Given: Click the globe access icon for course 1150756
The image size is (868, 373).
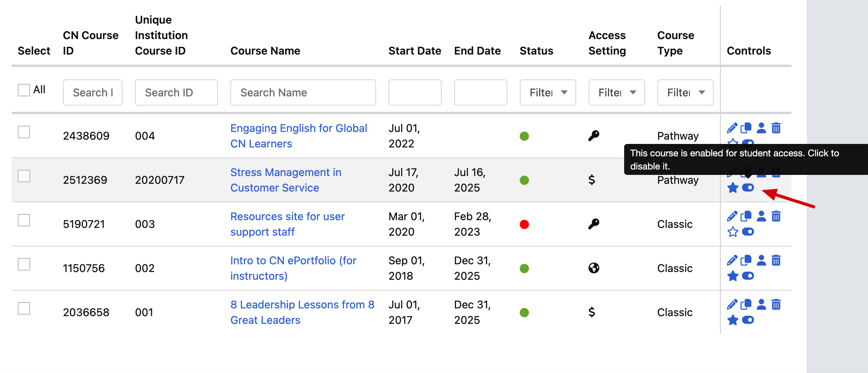Looking at the screenshot, I should pyautogui.click(x=594, y=268).
